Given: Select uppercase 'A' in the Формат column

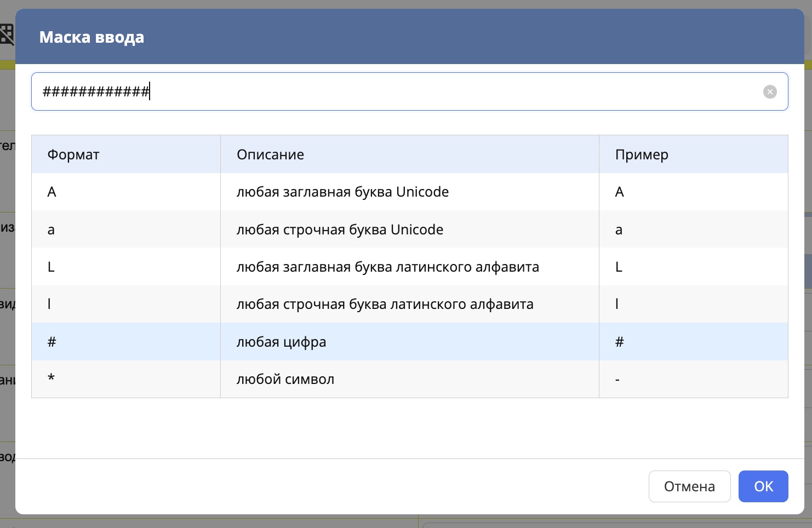Looking at the screenshot, I should pyautogui.click(x=52, y=192).
